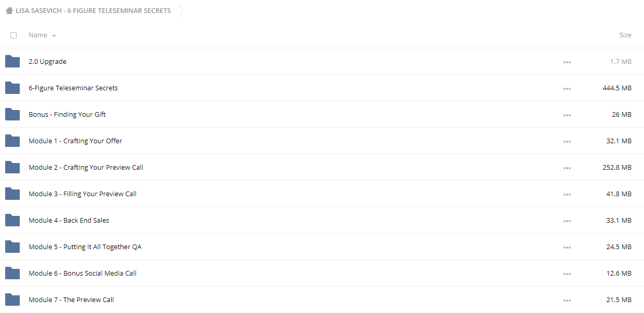Open more options for Module 6 row

click(x=567, y=274)
